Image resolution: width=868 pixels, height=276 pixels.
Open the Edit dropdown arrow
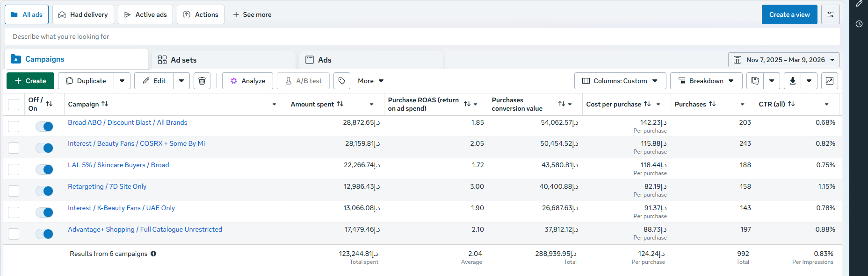click(181, 81)
